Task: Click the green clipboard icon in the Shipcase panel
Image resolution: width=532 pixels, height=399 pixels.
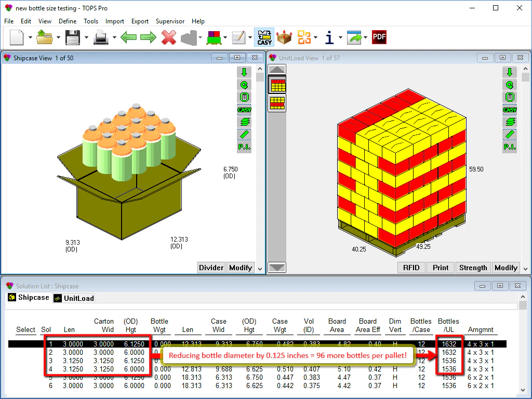Action: point(244,97)
